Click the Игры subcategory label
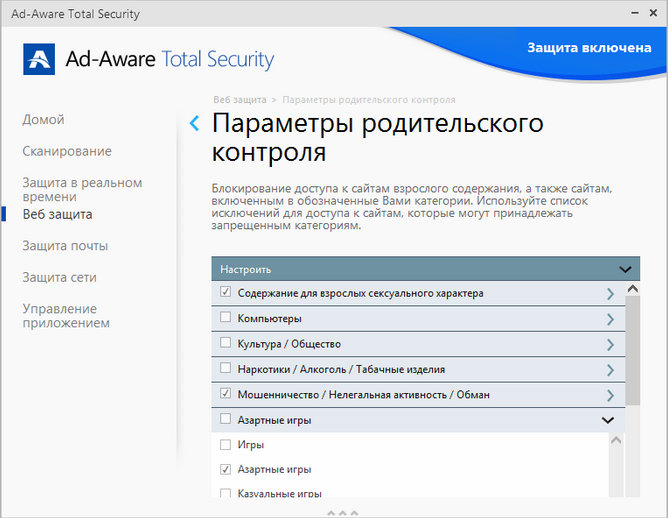668x518 pixels. (251, 445)
